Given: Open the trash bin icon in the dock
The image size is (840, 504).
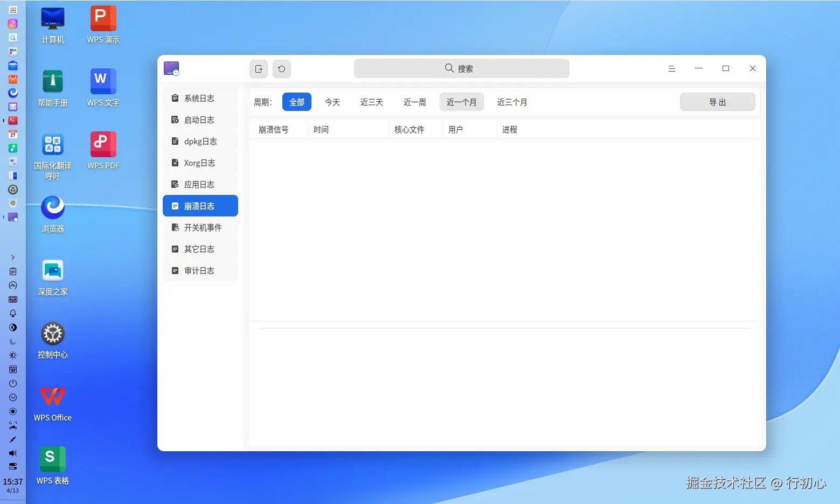Looking at the screenshot, I should 13,204.
